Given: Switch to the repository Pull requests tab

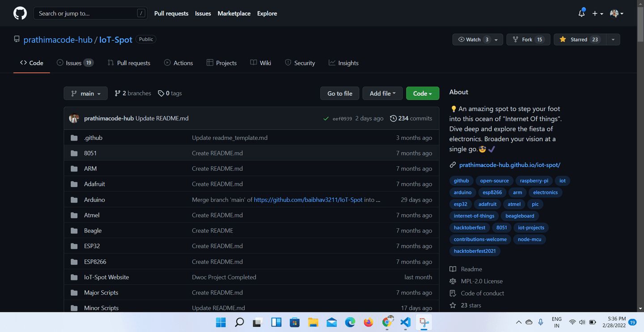Looking at the screenshot, I should pyautogui.click(x=129, y=63).
